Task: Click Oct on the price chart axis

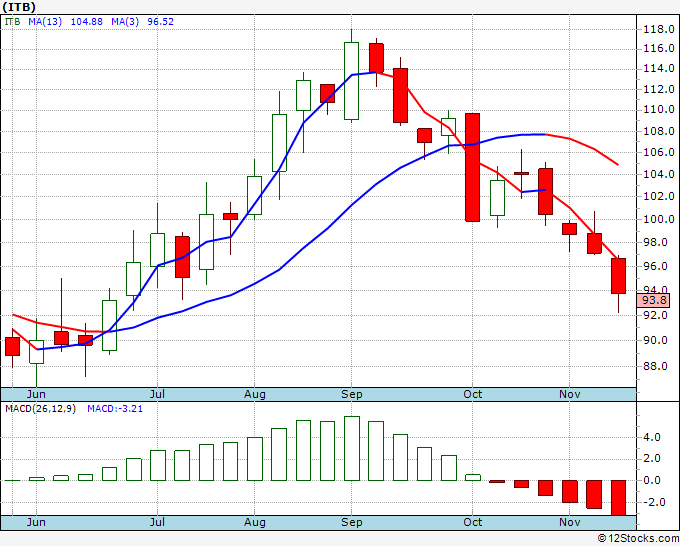Action: click(x=472, y=394)
